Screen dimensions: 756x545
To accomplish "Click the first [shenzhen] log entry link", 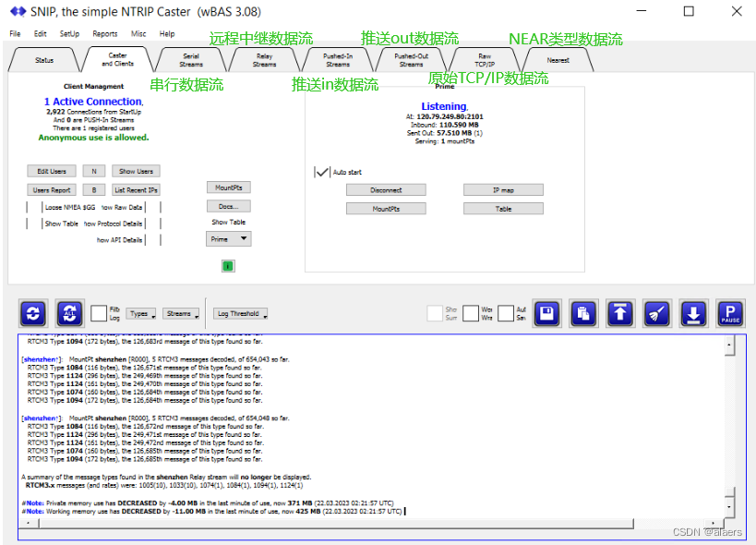I will click(41, 359).
